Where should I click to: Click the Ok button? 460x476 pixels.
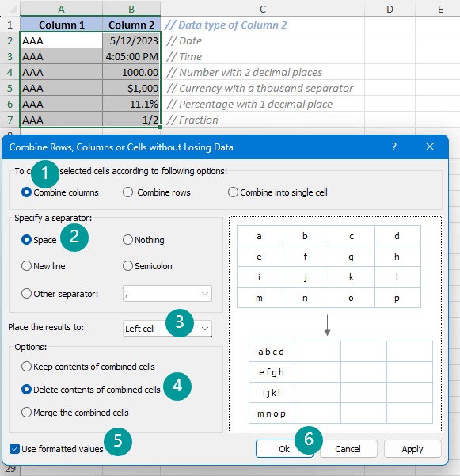[284, 449]
